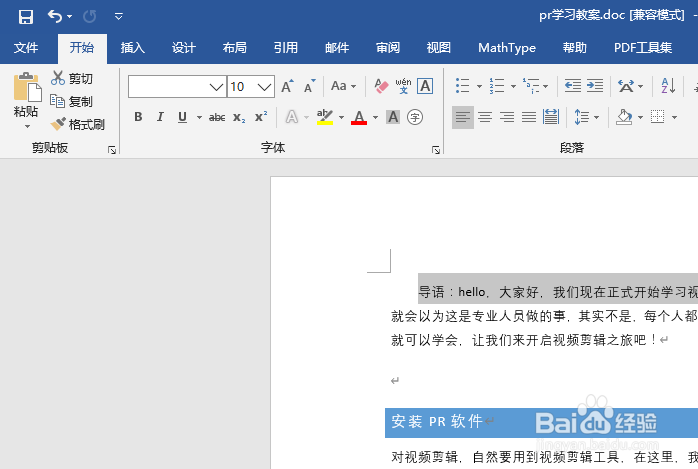Switch to the 插入 tab
The width and height of the screenshot is (698, 469).
click(x=133, y=48)
